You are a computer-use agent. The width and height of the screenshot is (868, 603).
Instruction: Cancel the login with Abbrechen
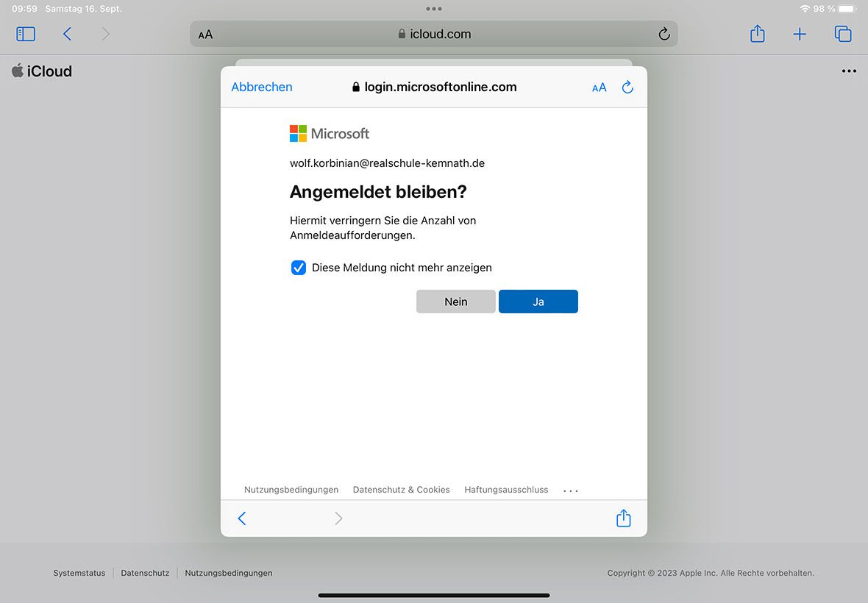(262, 87)
